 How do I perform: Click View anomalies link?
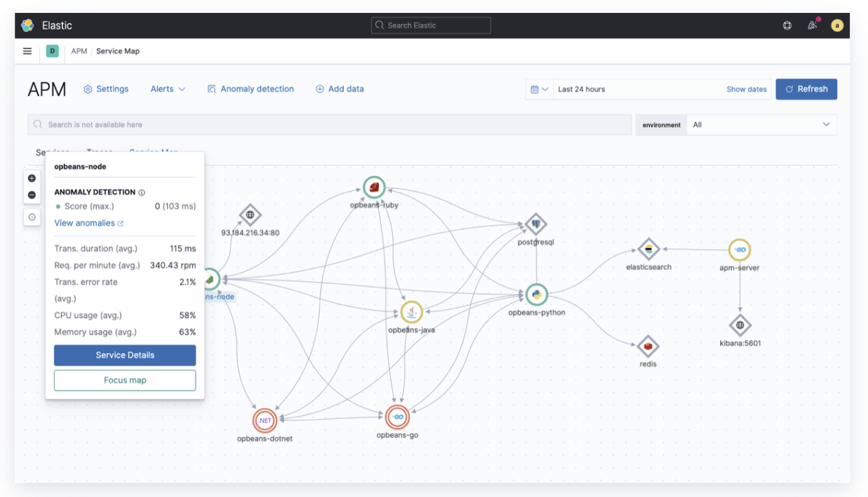pyautogui.click(x=89, y=223)
